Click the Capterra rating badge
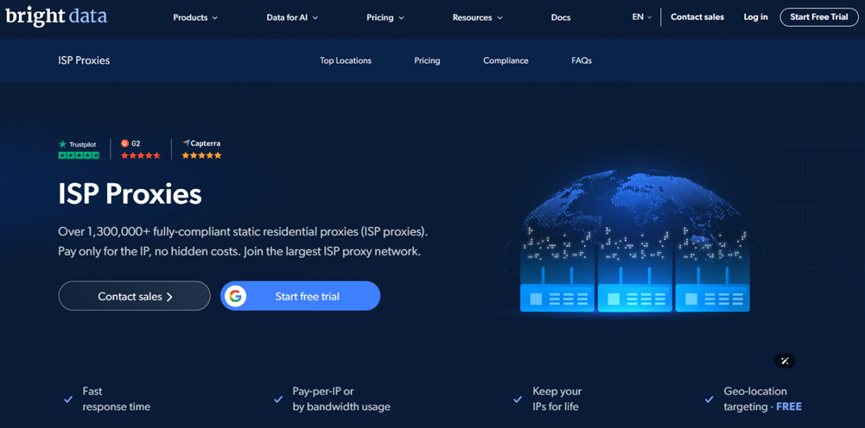This screenshot has height=428, width=865. 201,149
